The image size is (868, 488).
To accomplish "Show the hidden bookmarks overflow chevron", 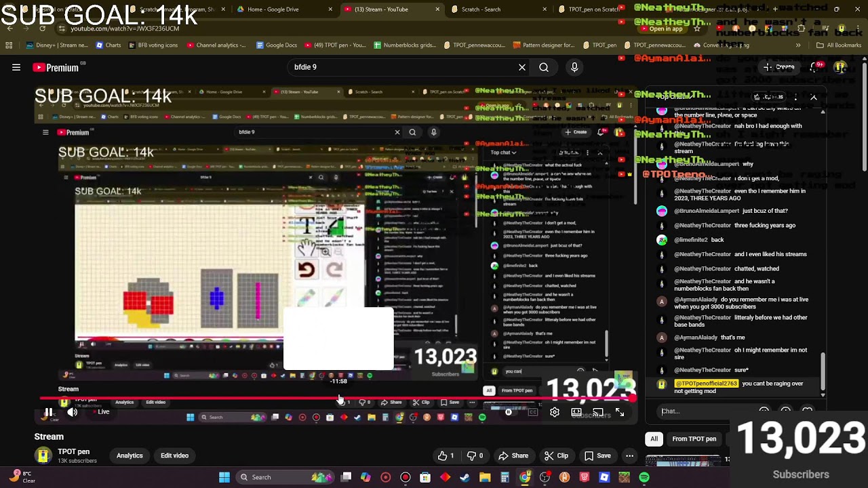I will pos(798,45).
